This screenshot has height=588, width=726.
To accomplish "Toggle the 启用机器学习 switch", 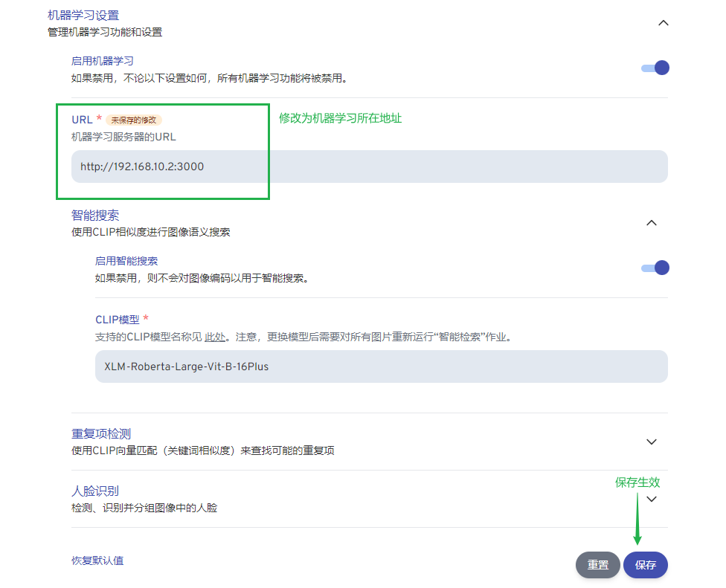I will (x=655, y=68).
